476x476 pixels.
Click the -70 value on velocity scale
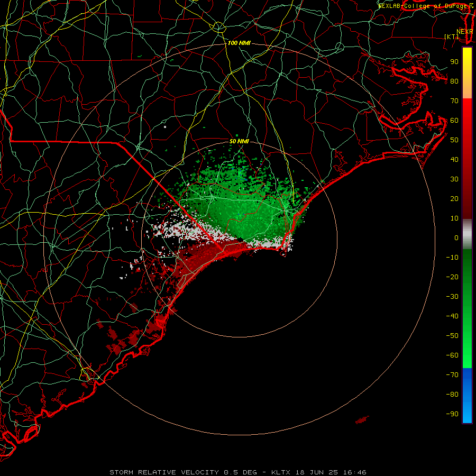(x=452, y=375)
